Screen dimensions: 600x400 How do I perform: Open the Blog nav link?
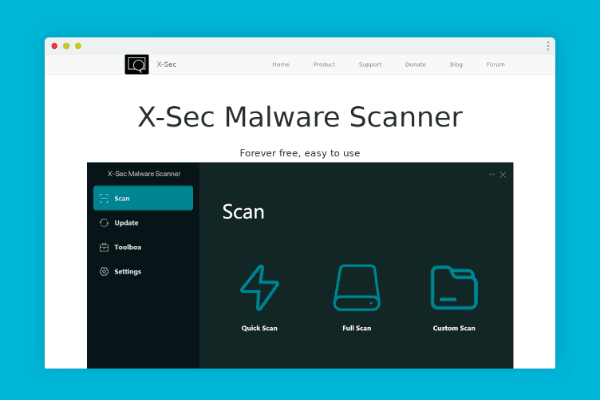point(456,64)
